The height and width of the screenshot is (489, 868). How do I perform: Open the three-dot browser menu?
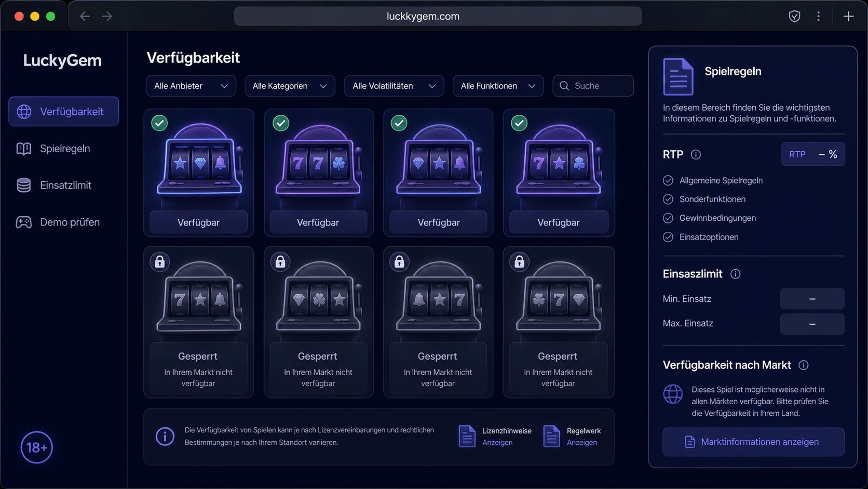[x=819, y=16]
